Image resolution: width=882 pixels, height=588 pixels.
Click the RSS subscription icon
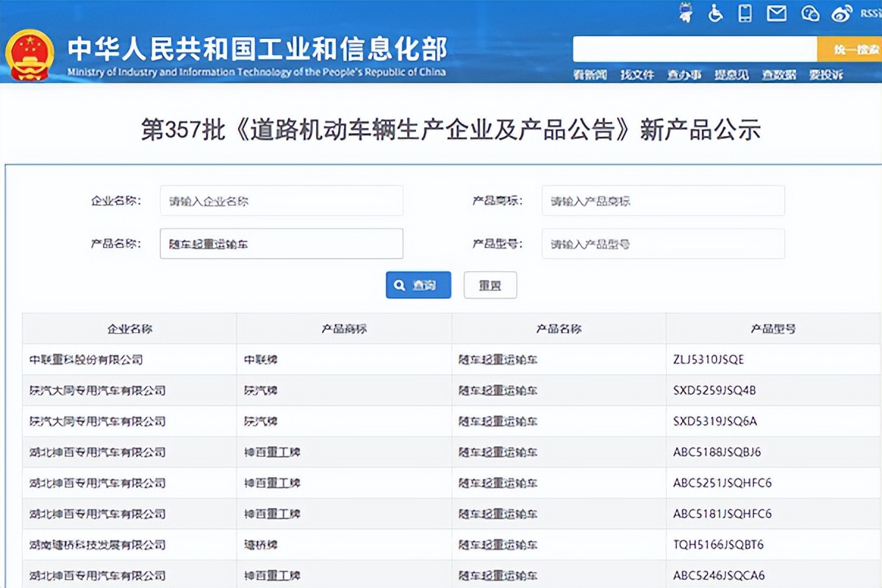click(x=872, y=13)
